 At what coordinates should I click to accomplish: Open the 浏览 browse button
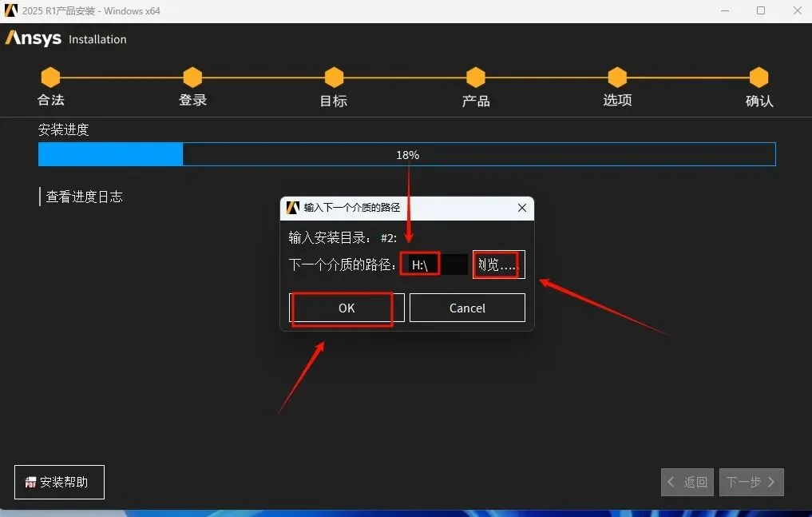coord(499,264)
